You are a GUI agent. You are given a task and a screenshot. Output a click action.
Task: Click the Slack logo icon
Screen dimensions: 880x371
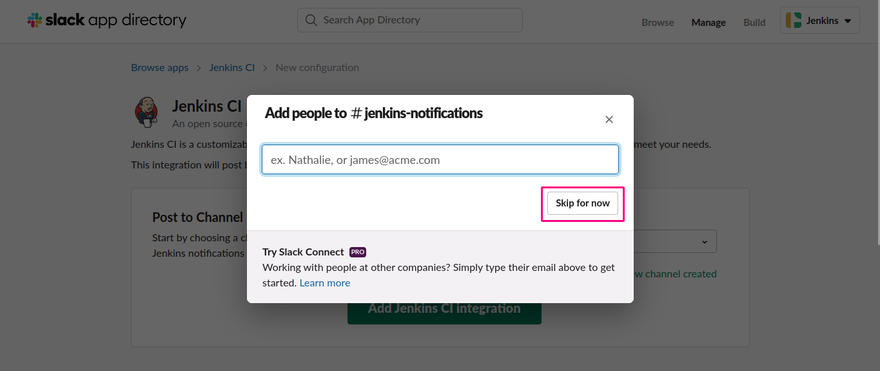tap(34, 20)
